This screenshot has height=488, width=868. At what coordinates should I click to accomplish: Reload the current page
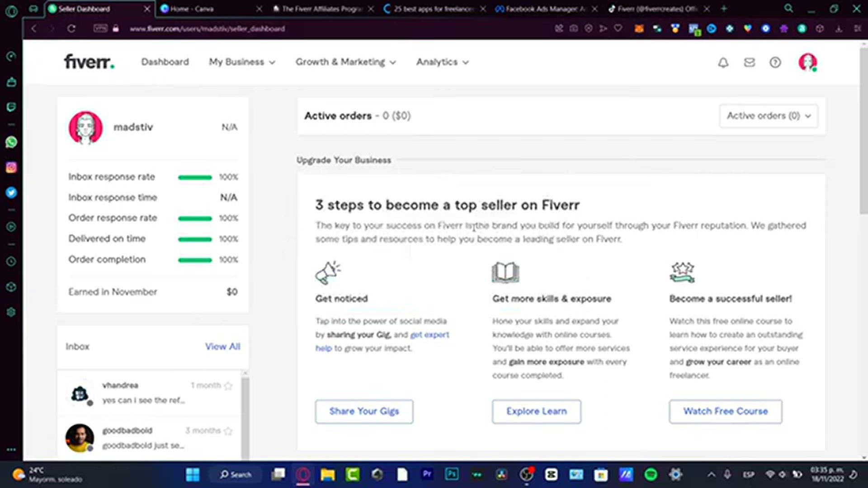point(71,28)
